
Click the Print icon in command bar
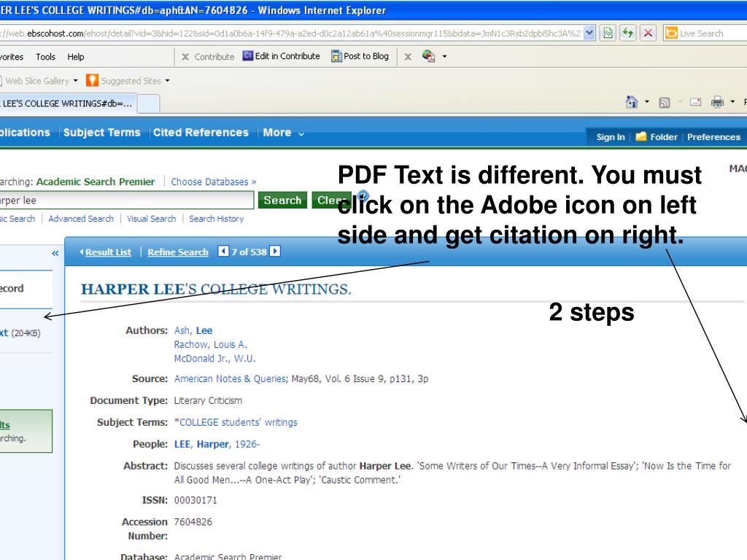[x=717, y=101]
